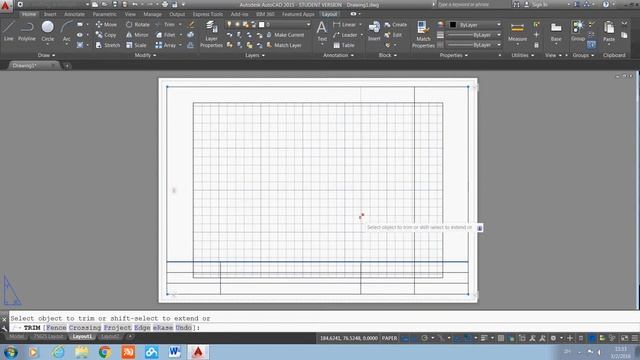Click the Plot printer icon in quick access

pyautogui.click(x=165, y=4)
